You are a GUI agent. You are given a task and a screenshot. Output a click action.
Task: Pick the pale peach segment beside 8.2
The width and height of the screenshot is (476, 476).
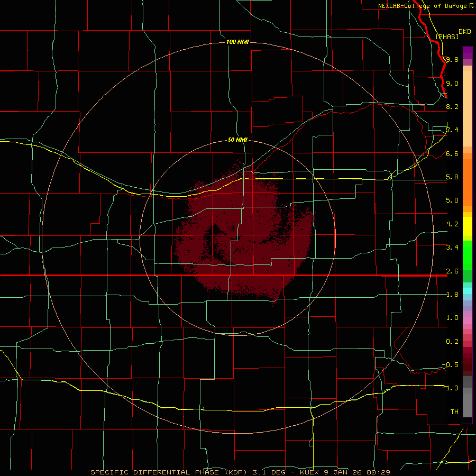(467, 108)
